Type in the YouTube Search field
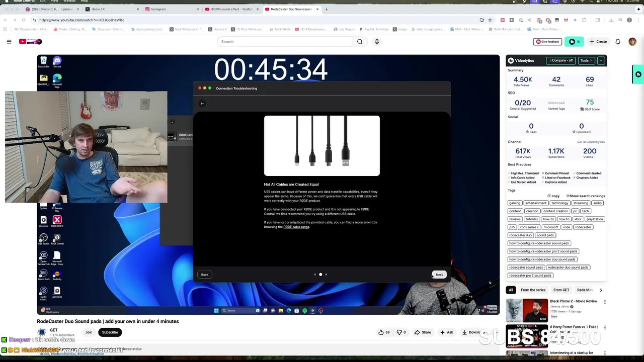Viewport: 644px width, 362px height. (x=285, y=41)
